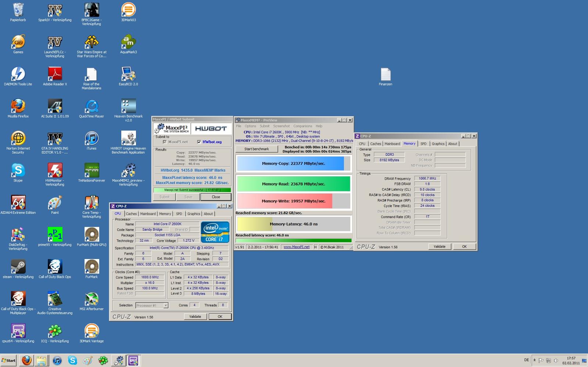
Task: Switch to Caches tab in CPU window
Action: point(131,214)
